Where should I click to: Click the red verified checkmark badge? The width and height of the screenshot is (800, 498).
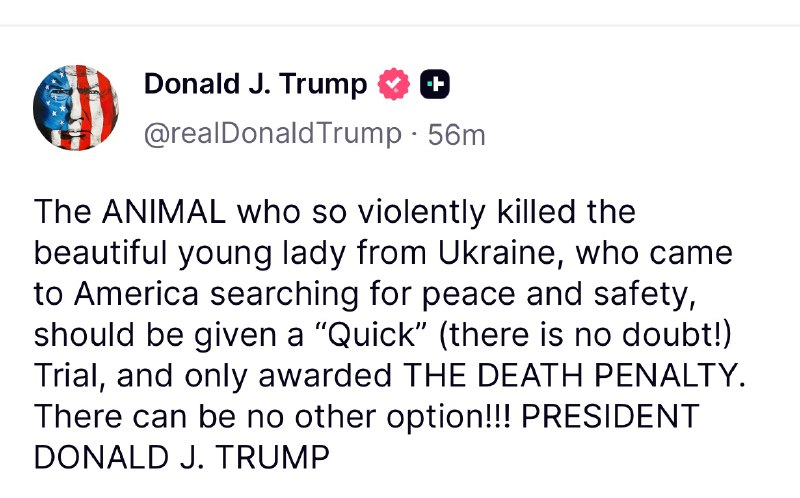pyautogui.click(x=393, y=84)
